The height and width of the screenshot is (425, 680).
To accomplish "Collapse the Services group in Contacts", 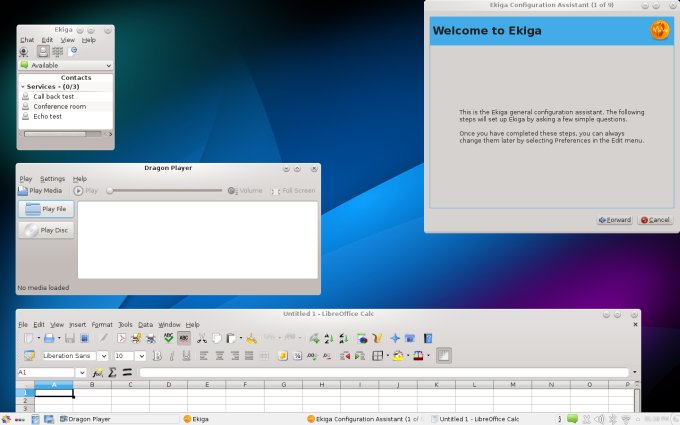I will coord(23,87).
